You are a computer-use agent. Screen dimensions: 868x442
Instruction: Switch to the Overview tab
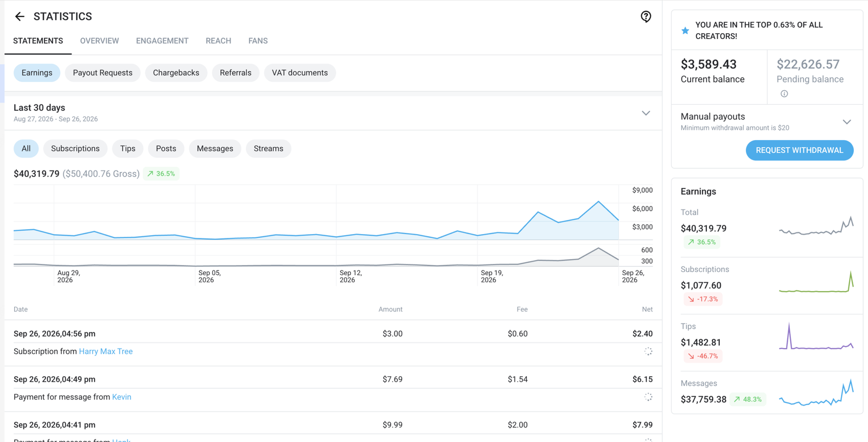pos(99,41)
